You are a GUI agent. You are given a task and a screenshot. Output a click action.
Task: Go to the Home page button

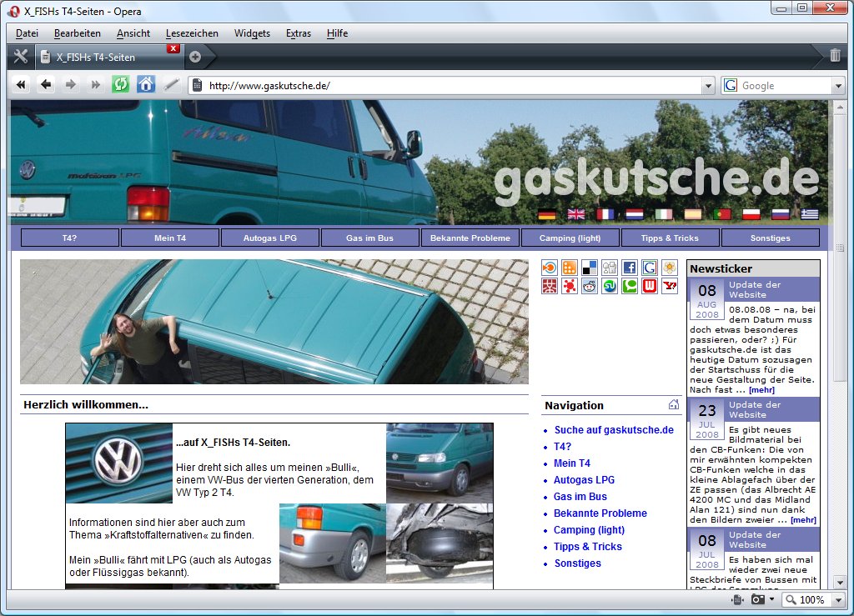[x=145, y=85]
